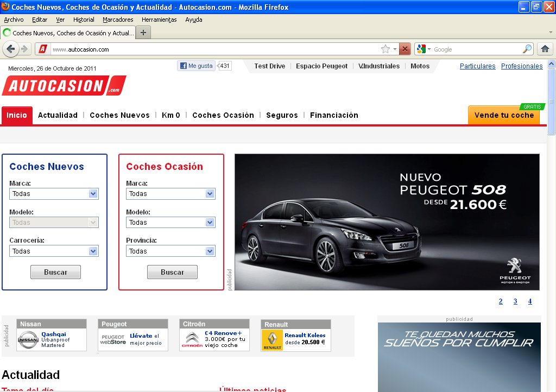Open Coches Ocasión in navigation bar
This screenshot has width=556, height=392.
(x=223, y=115)
